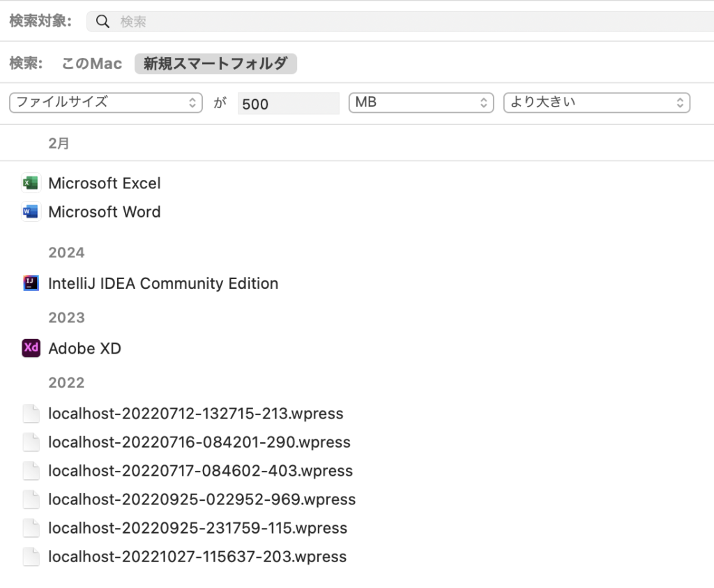Select the 新規スマートフォルダ search scope
The image size is (714, 588).
pyautogui.click(x=216, y=63)
